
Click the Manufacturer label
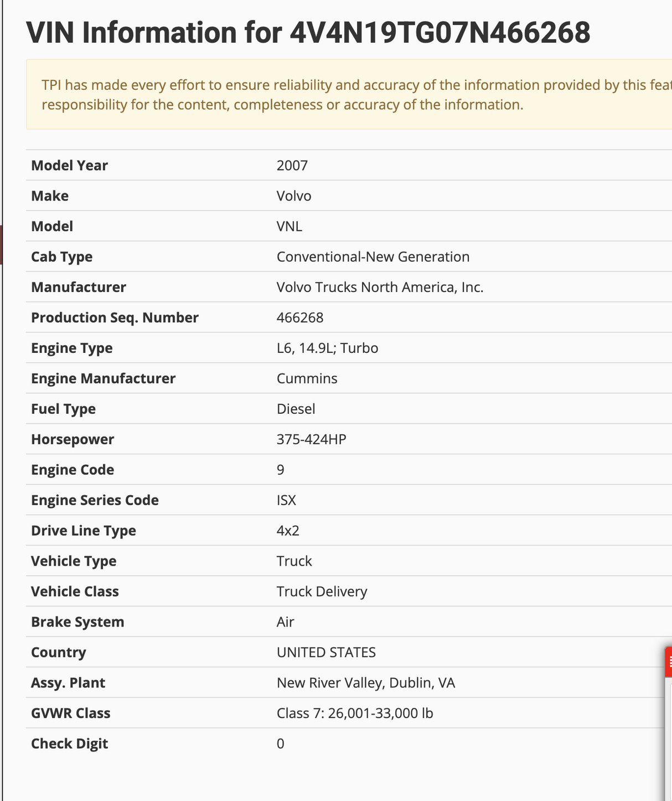pos(79,287)
